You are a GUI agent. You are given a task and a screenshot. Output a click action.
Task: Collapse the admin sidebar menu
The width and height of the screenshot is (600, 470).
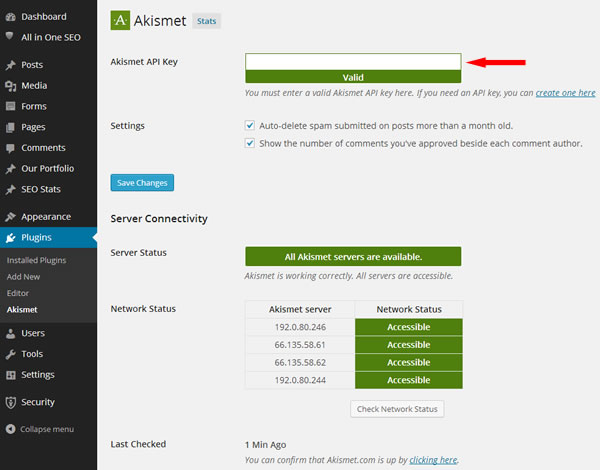click(x=40, y=429)
